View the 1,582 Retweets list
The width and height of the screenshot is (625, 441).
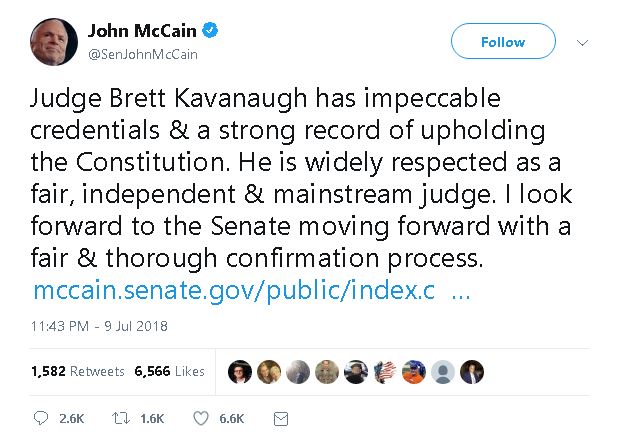click(77, 371)
